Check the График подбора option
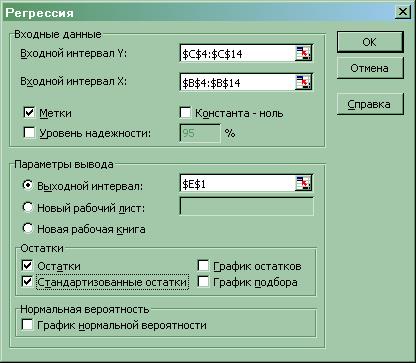Image resolution: width=416 pixels, height=363 pixels. (203, 282)
